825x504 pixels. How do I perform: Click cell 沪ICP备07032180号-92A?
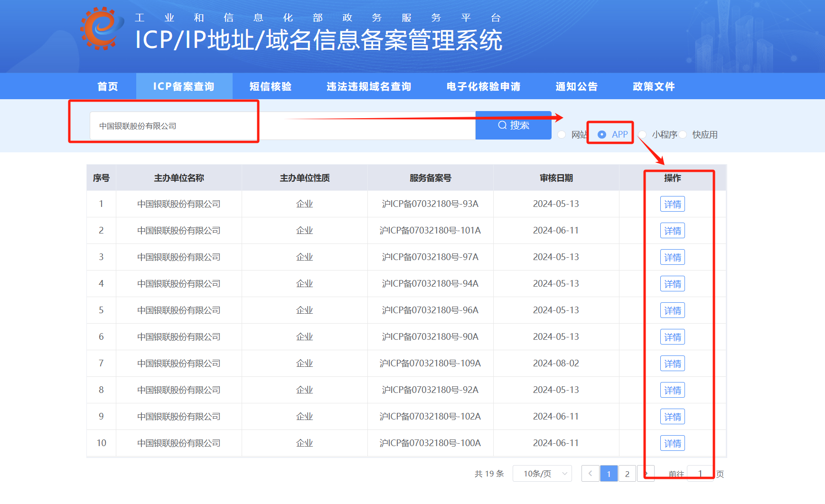tap(430, 390)
